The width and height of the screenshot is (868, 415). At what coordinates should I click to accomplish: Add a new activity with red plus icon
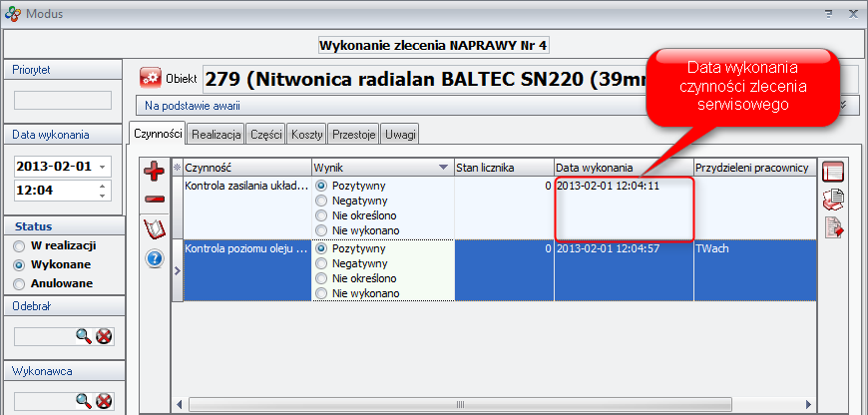tap(155, 173)
